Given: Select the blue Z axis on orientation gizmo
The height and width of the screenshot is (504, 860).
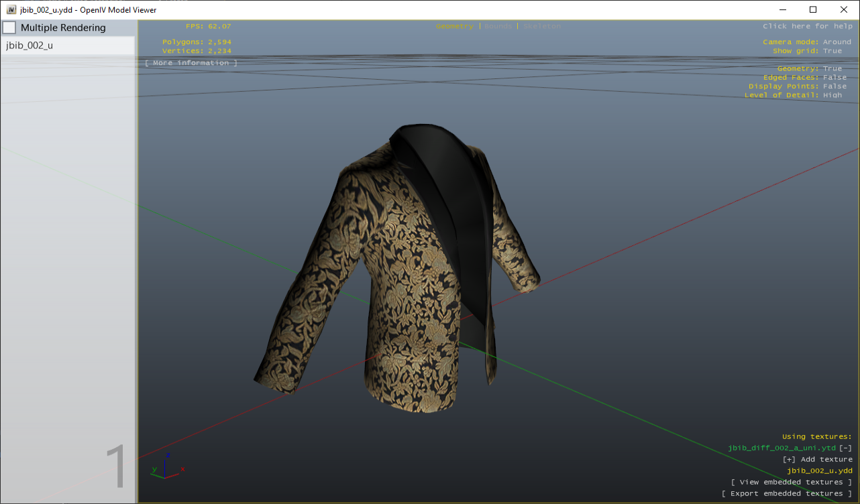Looking at the screenshot, I should (168, 455).
